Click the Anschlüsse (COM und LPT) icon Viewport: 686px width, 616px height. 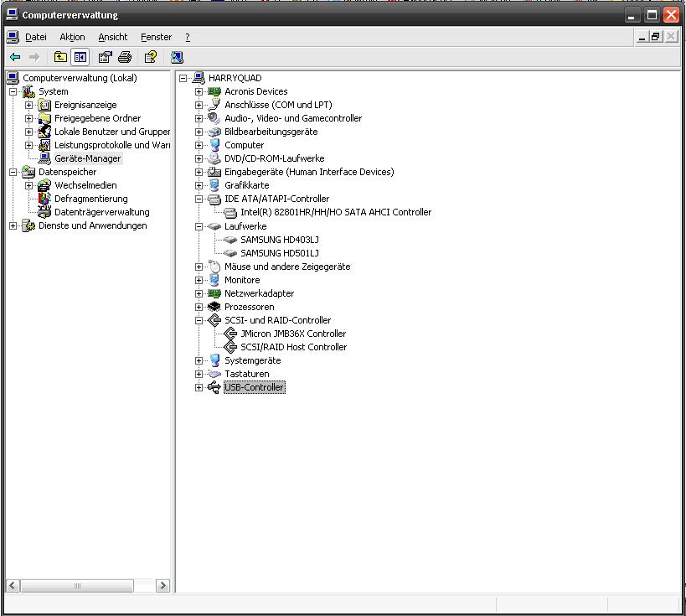[x=214, y=105]
